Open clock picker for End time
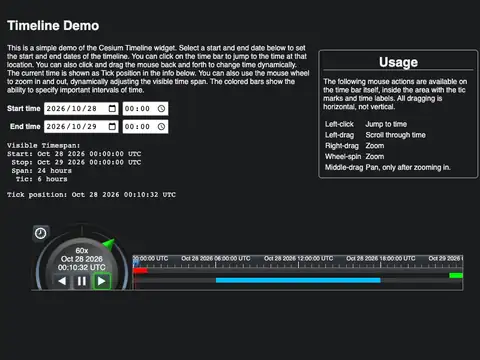This screenshot has height=360, width=480. tap(161, 126)
